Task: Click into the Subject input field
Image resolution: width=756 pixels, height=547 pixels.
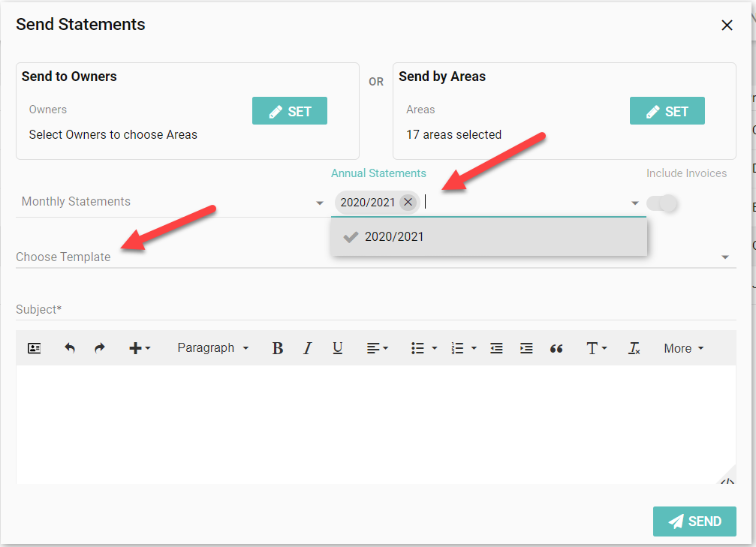Action: pyautogui.click(x=375, y=309)
